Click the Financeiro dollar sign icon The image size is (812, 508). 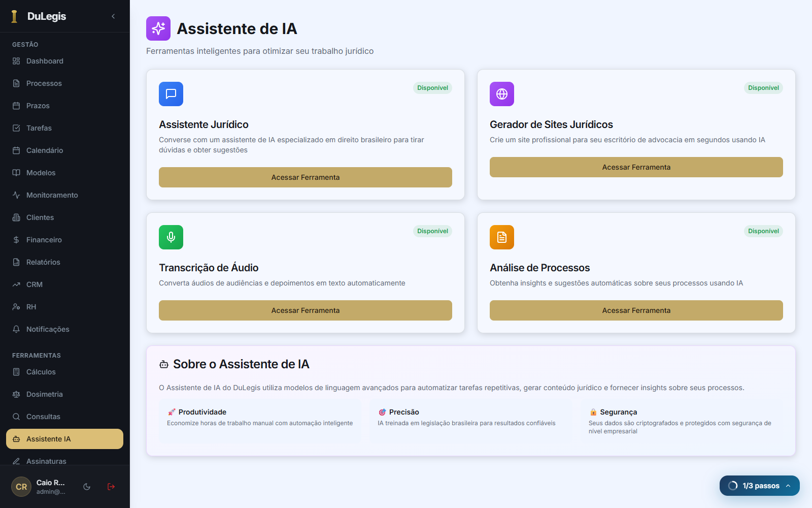tap(16, 240)
